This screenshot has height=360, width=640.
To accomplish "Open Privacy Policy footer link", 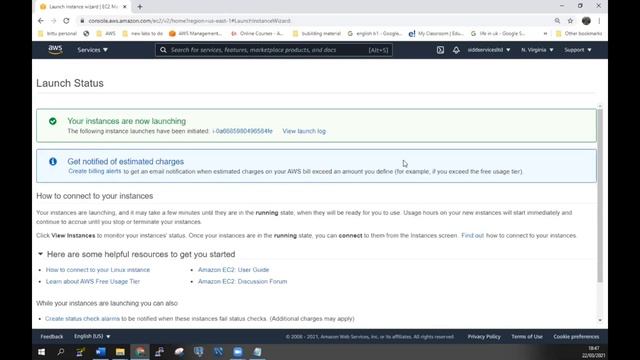I will [x=484, y=336].
